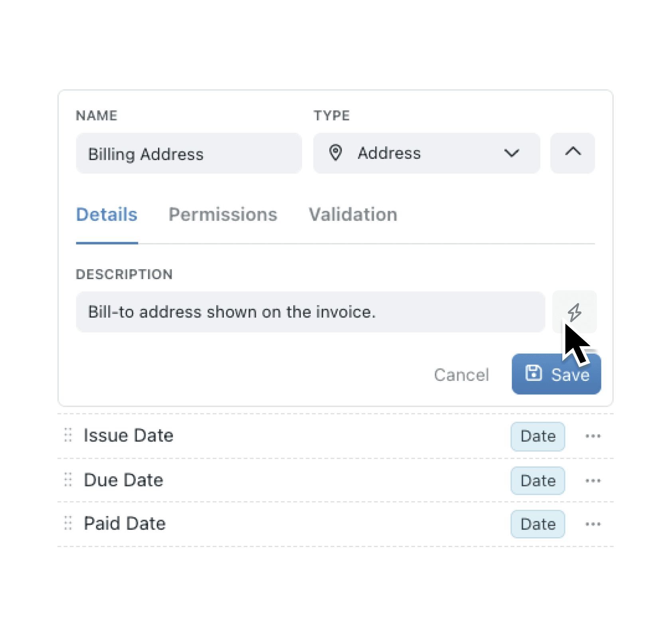Open the Address type dropdown
672x638 pixels.
click(512, 153)
